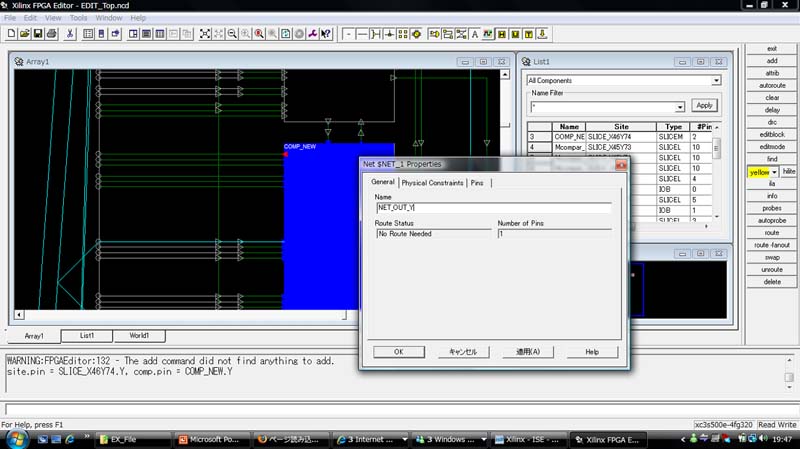Open the Tools menu
Screen dimensions: 800x449
pos(79,18)
